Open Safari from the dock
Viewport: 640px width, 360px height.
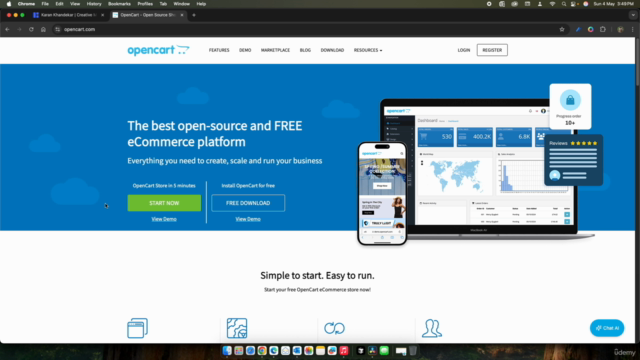250,351
